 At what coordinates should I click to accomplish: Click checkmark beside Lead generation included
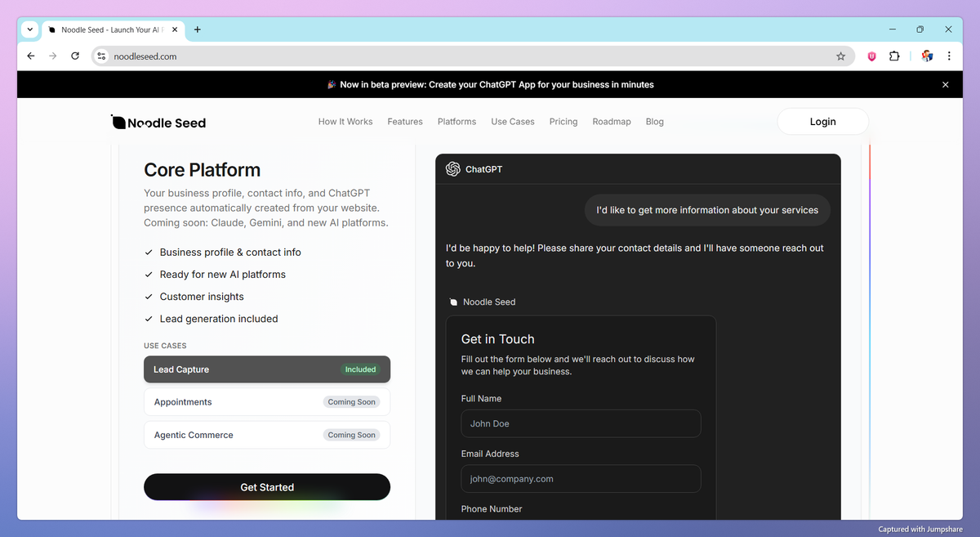coord(149,319)
